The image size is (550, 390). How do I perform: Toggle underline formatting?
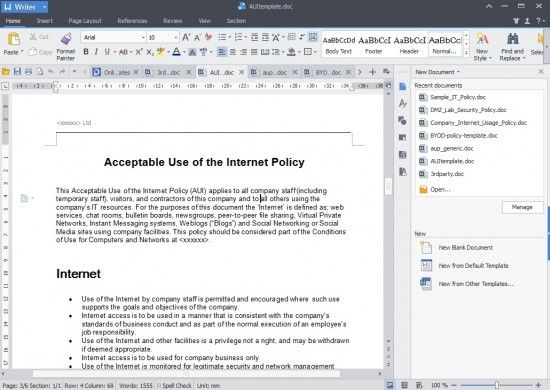tap(107, 52)
